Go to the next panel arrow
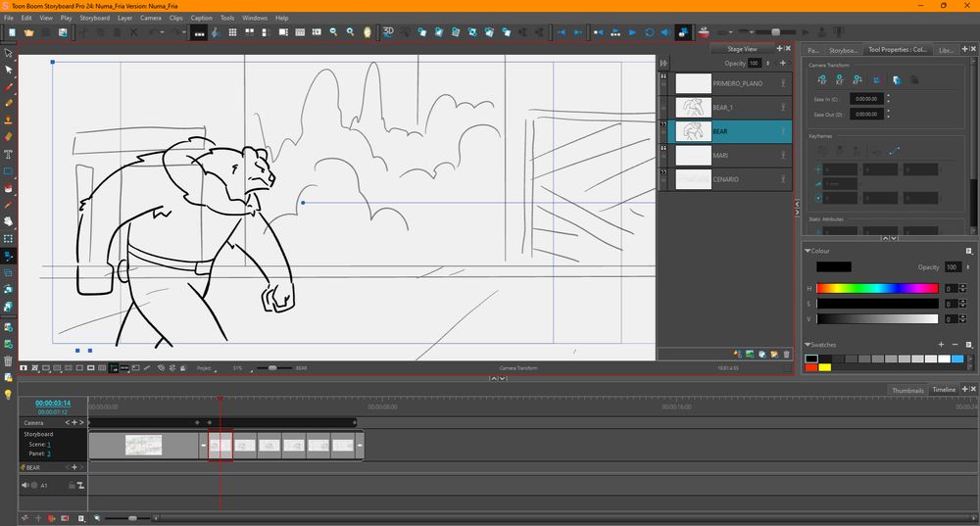The image size is (980, 526). pyautogui.click(x=578, y=32)
